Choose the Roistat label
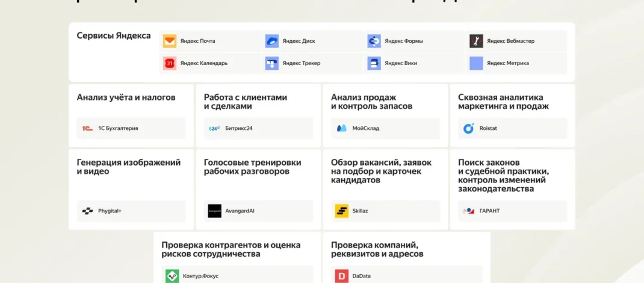This screenshot has height=283, width=644. coord(488,128)
